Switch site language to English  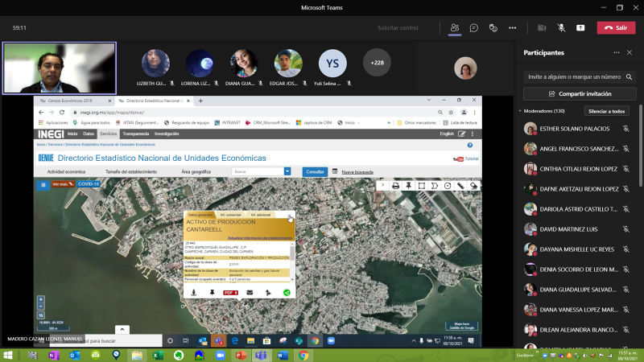tap(447, 134)
